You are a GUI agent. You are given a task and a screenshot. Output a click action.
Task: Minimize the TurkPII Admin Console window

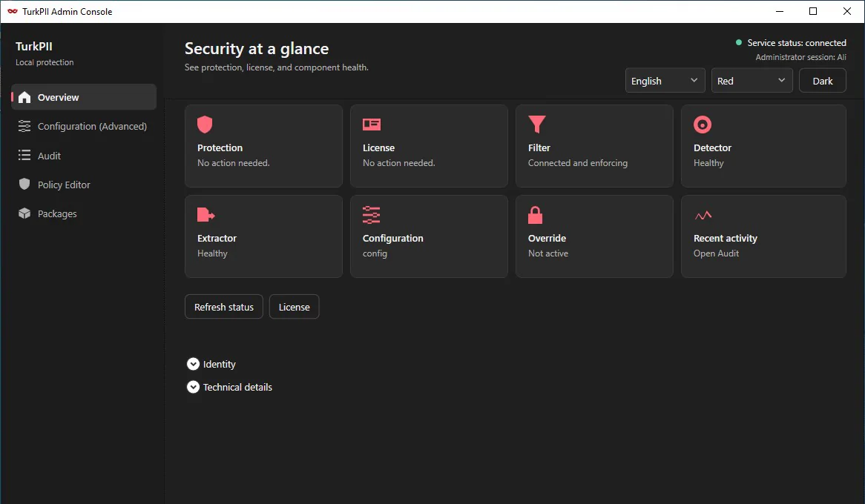[780, 11]
